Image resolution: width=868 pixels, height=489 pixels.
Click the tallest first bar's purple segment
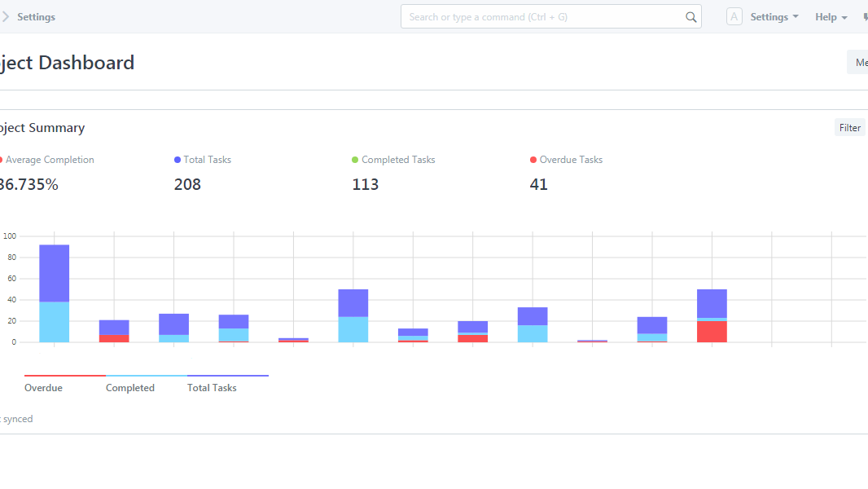55,273
